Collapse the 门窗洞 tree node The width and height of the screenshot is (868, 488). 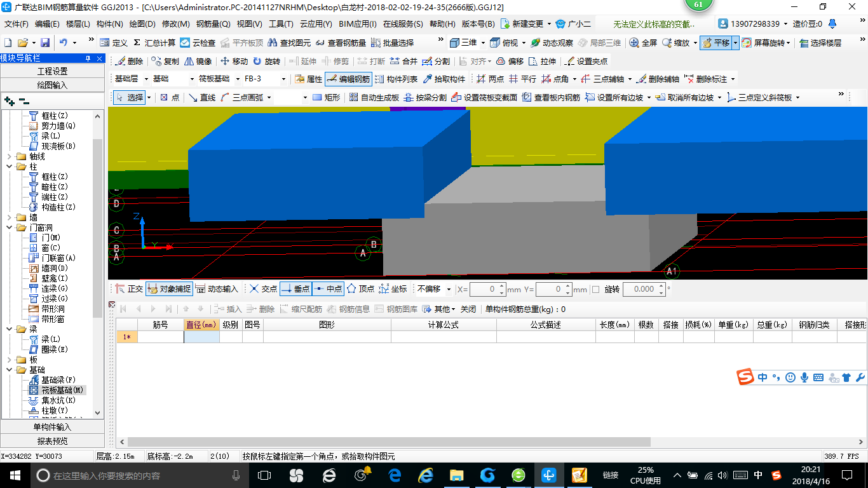point(9,227)
